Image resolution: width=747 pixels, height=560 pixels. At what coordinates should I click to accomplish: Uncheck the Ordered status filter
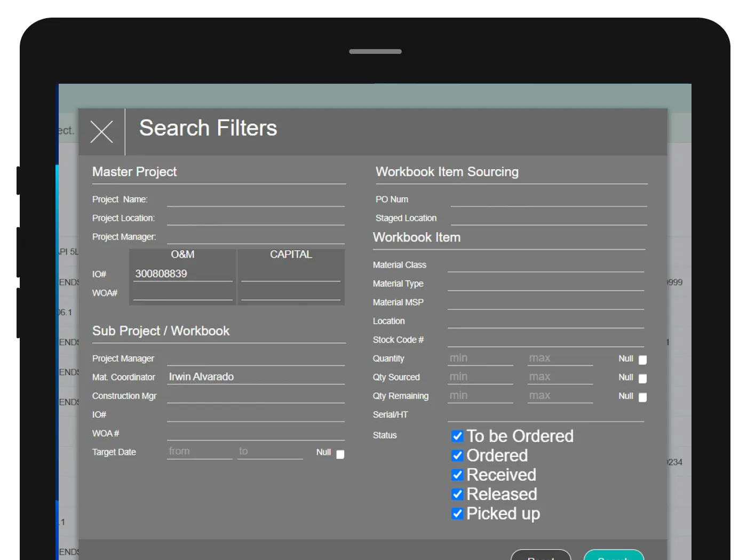pyautogui.click(x=457, y=455)
